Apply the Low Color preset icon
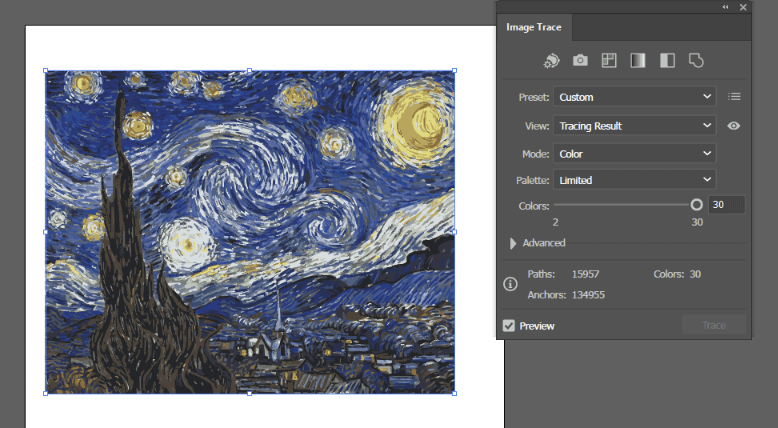The width and height of the screenshot is (778, 428). (609, 61)
